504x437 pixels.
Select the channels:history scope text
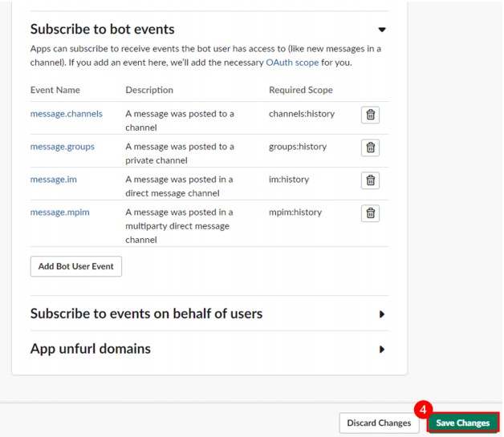[302, 114]
